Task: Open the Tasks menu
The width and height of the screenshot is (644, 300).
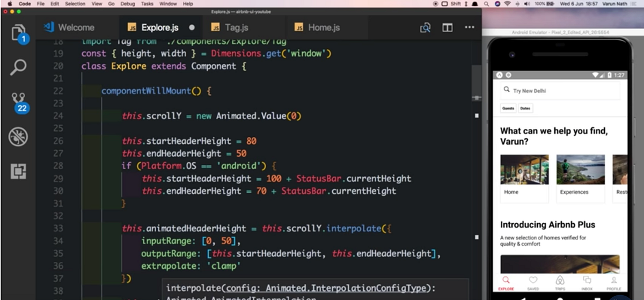Action: (147, 4)
